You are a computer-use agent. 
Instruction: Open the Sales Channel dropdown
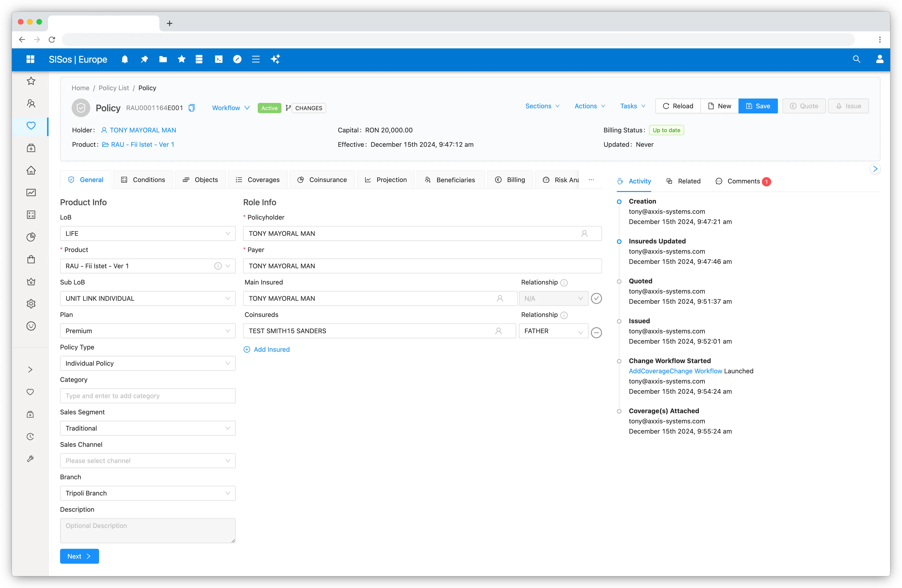pos(148,461)
